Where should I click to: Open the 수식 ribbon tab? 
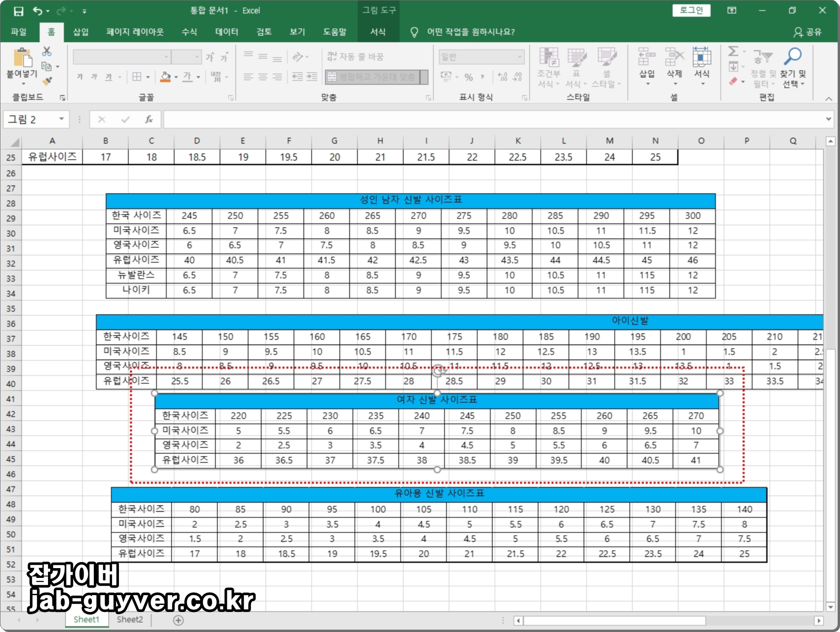click(189, 32)
